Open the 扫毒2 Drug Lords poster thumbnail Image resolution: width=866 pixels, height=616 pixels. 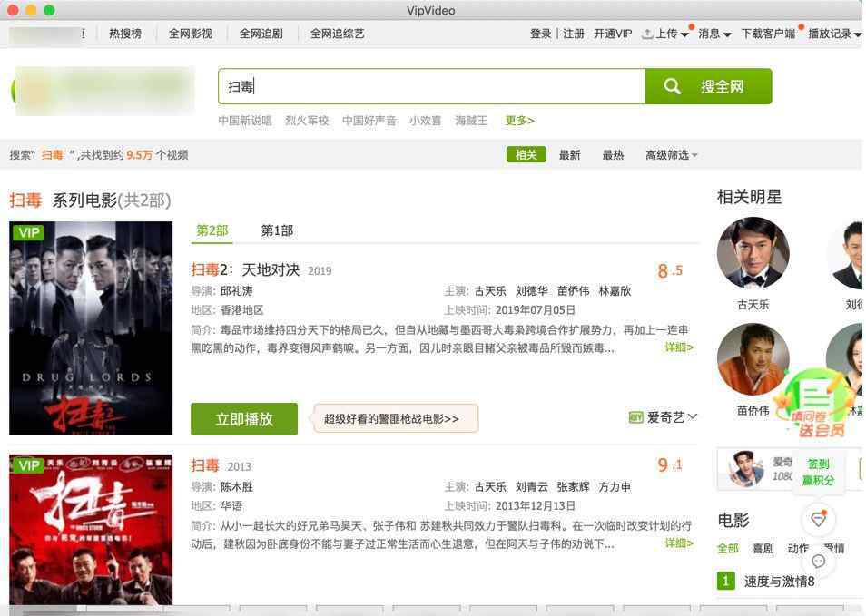click(91, 328)
